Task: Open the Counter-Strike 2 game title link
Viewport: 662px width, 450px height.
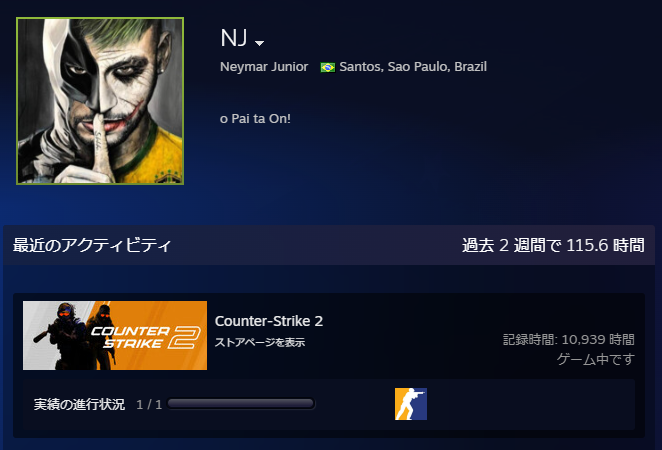Action: click(x=269, y=321)
